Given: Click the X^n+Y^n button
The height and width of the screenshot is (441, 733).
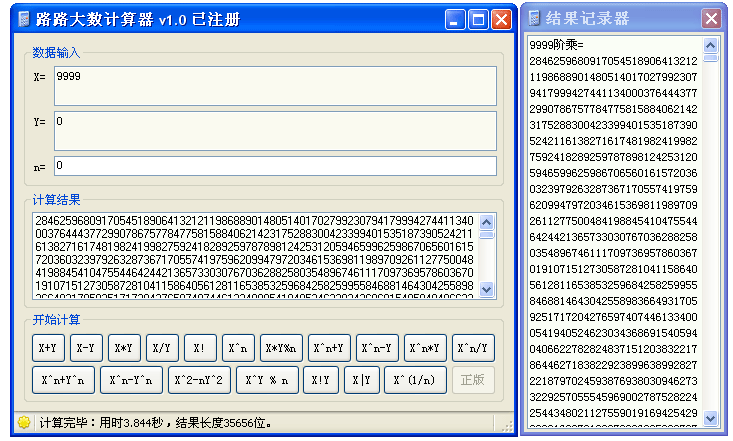Looking at the screenshot, I should [64, 380].
